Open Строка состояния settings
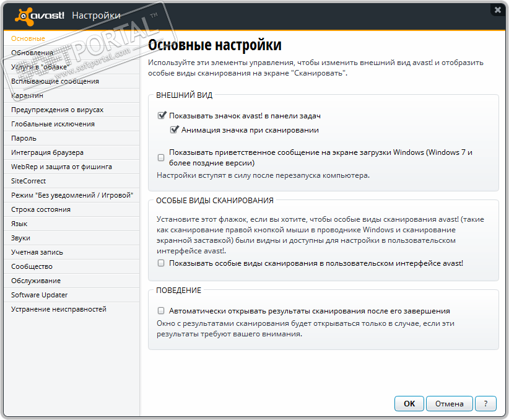Viewport: 509px width, 420px height. pyautogui.click(x=72, y=209)
